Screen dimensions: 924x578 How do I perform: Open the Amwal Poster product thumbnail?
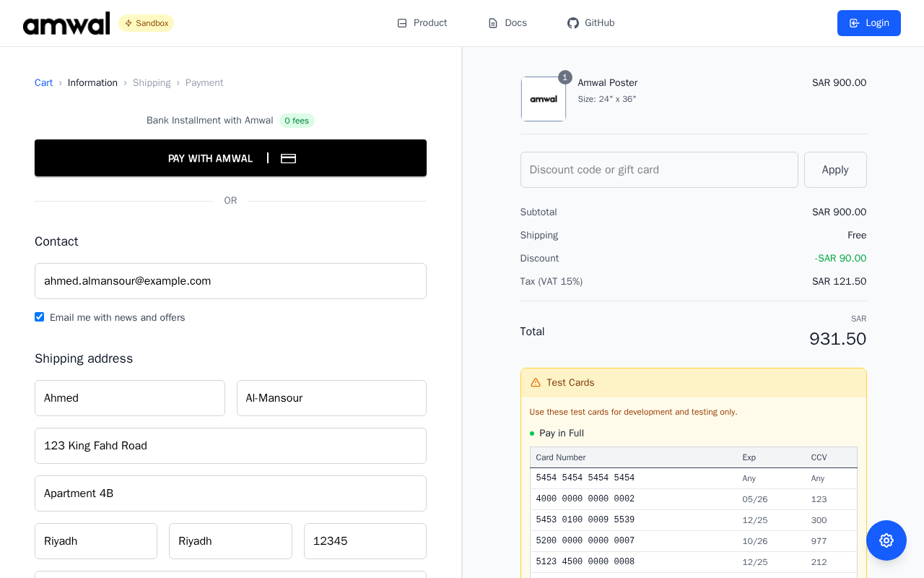point(544,99)
